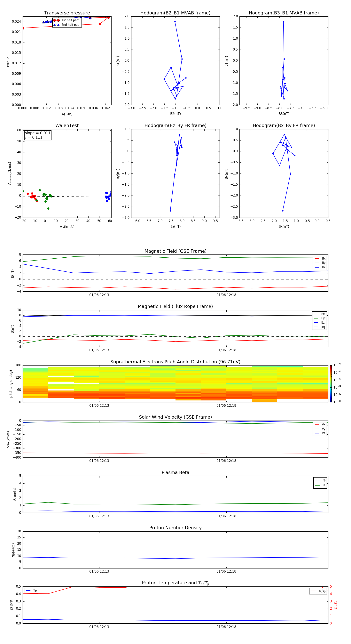Click the 'r = 0.111' annotation text
Viewport: 351px width, 644px height.
click(34, 137)
